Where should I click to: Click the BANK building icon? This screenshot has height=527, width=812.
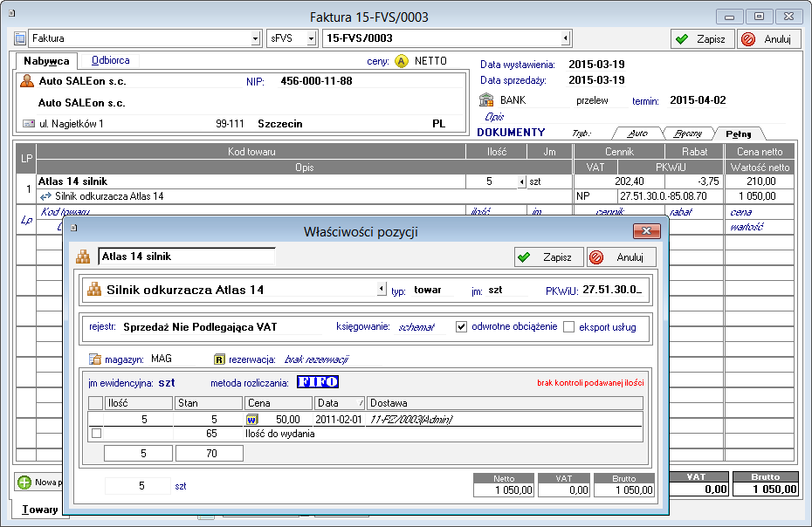click(x=486, y=99)
